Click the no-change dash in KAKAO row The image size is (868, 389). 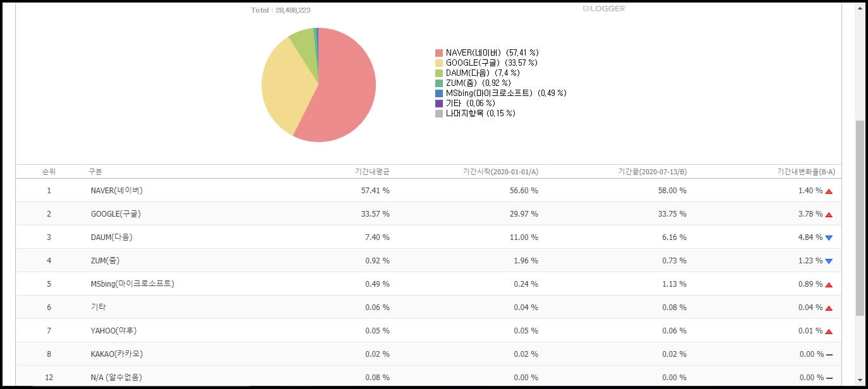pyautogui.click(x=829, y=355)
